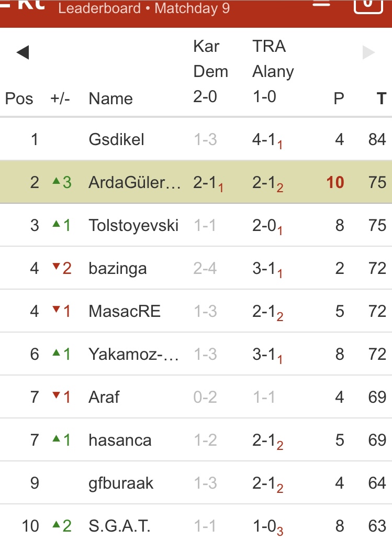Open the badge box at top right
Image resolution: width=392 pixels, height=540 pixels.
tap(368, 5)
